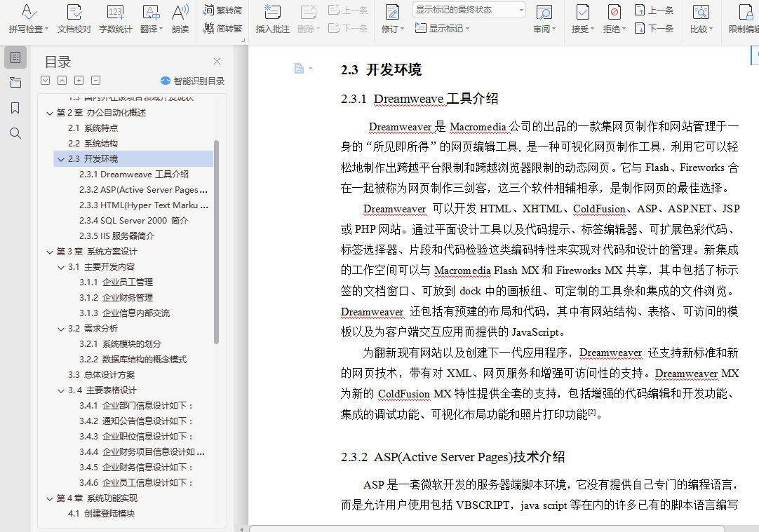Viewport: 759px width, 532px height.
Task: Click 智能识别目录 smart TOC button
Action: click(193, 81)
